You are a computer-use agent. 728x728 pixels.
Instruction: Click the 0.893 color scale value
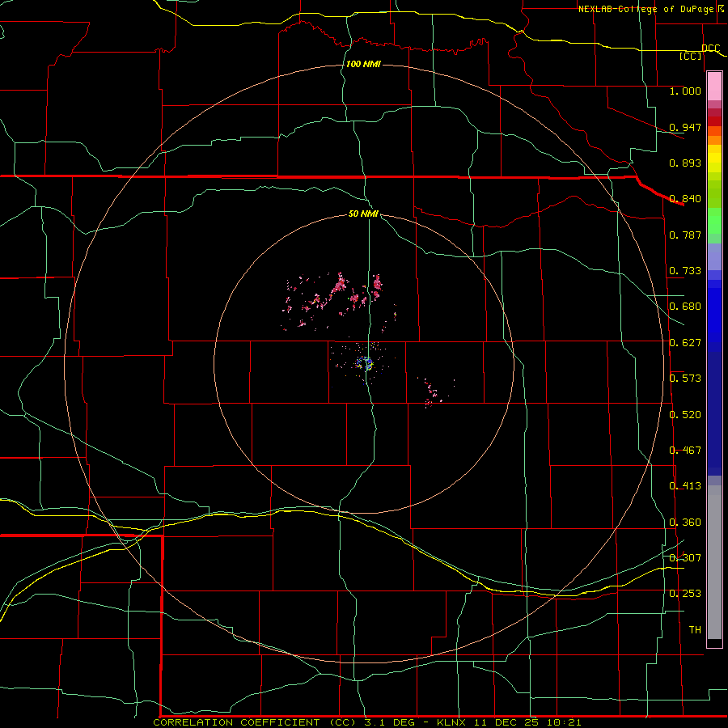685,163
